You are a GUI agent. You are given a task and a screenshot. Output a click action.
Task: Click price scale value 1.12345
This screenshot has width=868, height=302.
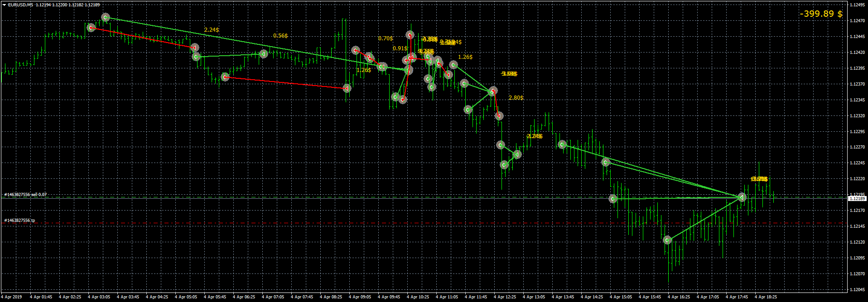click(x=857, y=100)
